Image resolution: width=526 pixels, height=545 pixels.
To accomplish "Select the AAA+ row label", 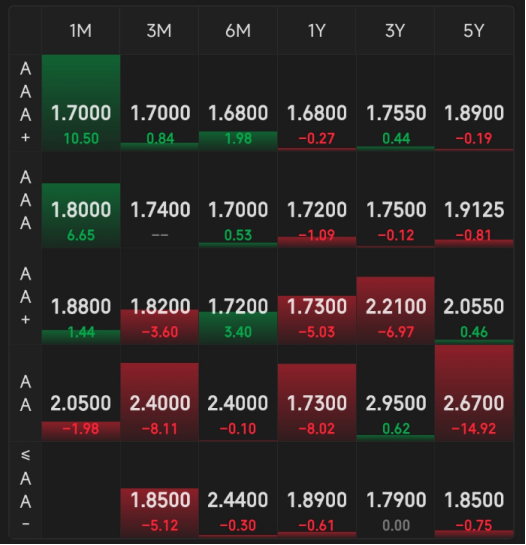I will [x=25, y=103].
